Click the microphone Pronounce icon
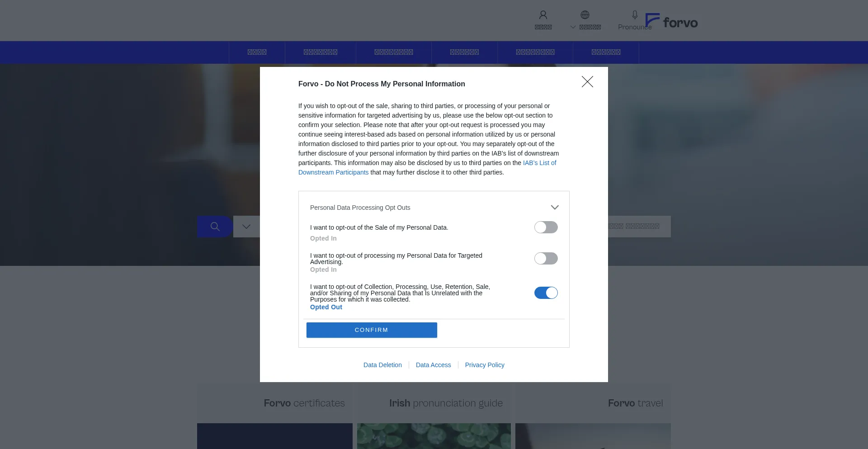 (x=635, y=15)
